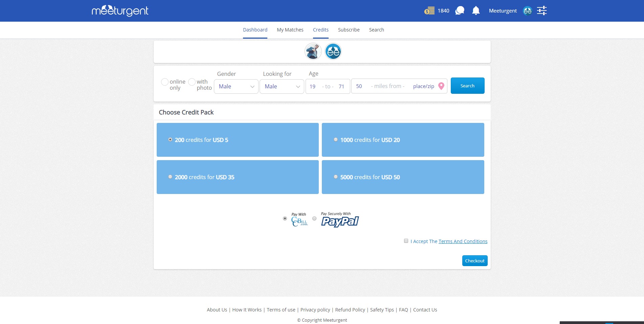644x324 pixels.
Task: Toggle the online only filter
Action: click(x=165, y=82)
